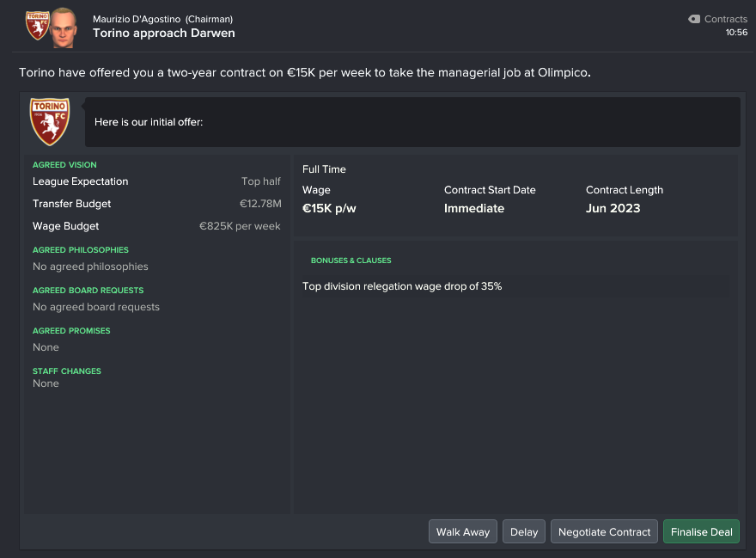The image size is (756, 558).
Task: Accept the offer with Finalise Deal
Action: pyautogui.click(x=701, y=531)
